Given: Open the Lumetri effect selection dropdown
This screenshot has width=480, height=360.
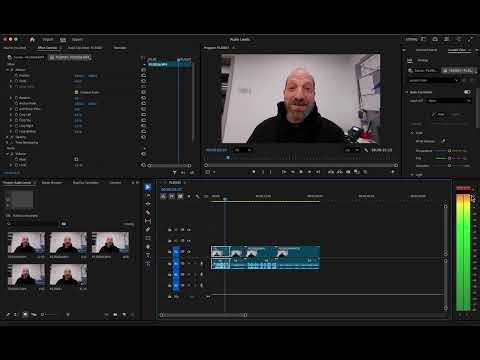Looking at the screenshot, I should click(x=434, y=80).
